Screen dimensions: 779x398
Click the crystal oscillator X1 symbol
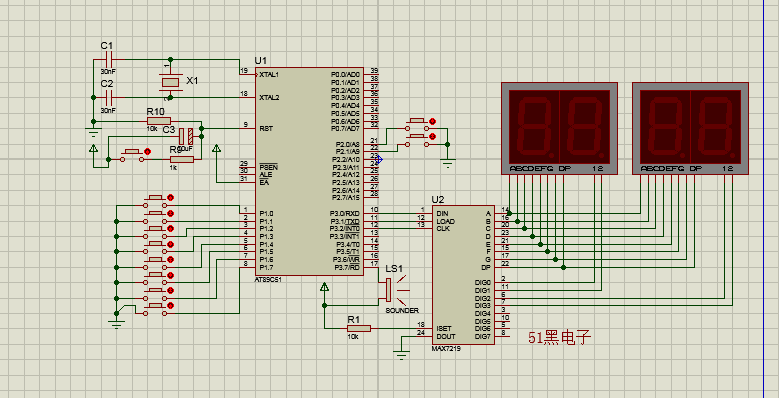click(x=170, y=82)
